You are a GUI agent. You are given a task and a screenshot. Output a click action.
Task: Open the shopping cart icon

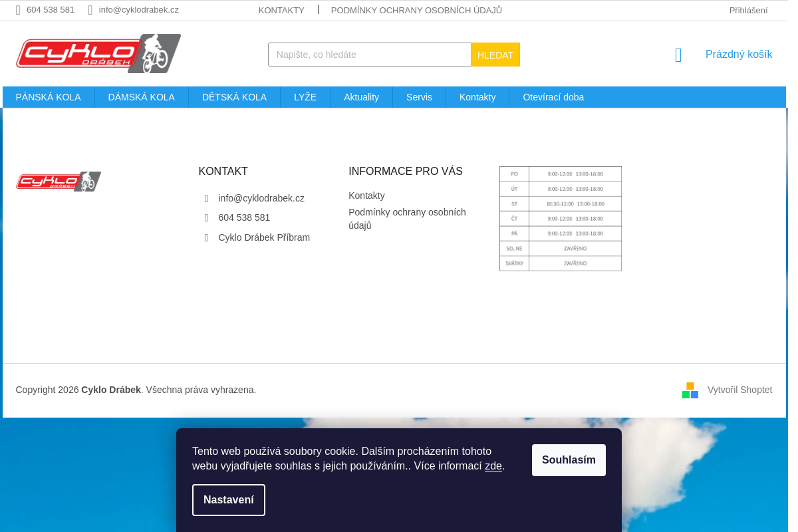678,55
